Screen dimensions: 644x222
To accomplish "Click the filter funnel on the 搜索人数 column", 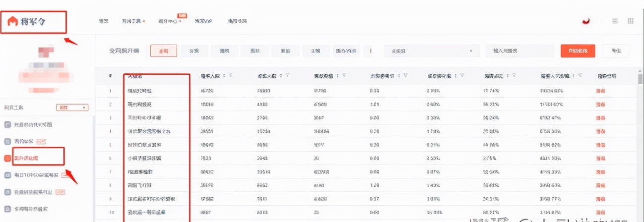I will (x=231, y=76).
